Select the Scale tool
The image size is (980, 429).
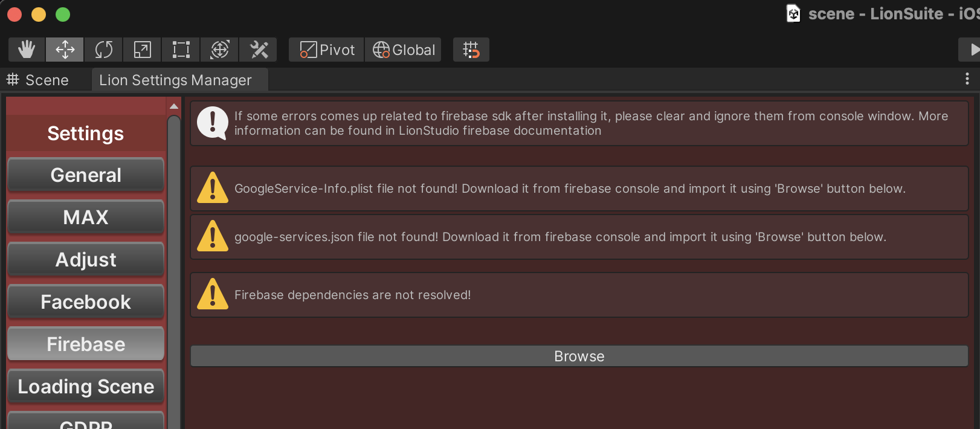[142, 50]
